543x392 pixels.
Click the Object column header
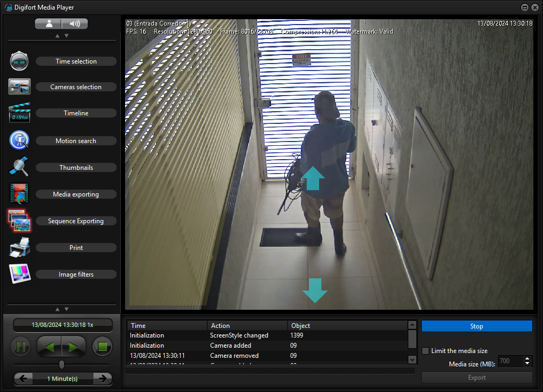coord(348,326)
